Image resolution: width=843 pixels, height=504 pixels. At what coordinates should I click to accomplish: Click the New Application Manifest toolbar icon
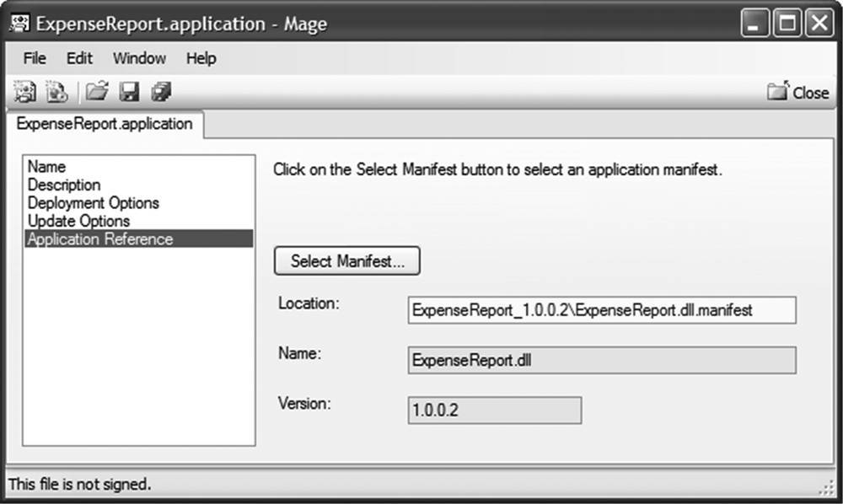click(x=24, y=92)
